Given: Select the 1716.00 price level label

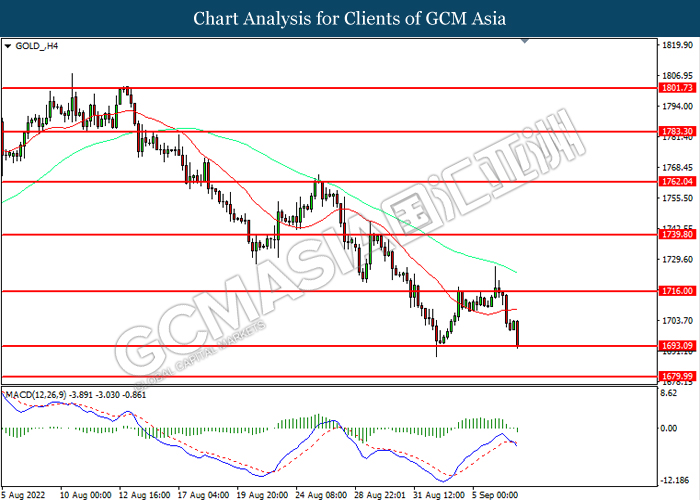Looking at the screenshot, I should coord(678,291).
